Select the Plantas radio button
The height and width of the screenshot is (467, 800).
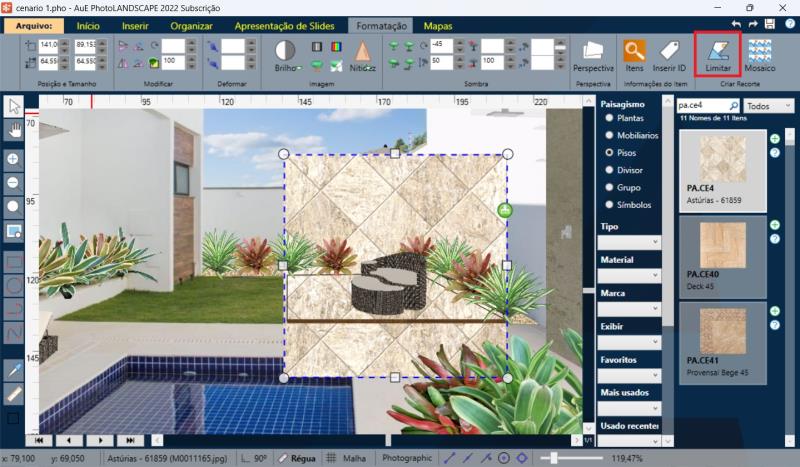(607, 118)
